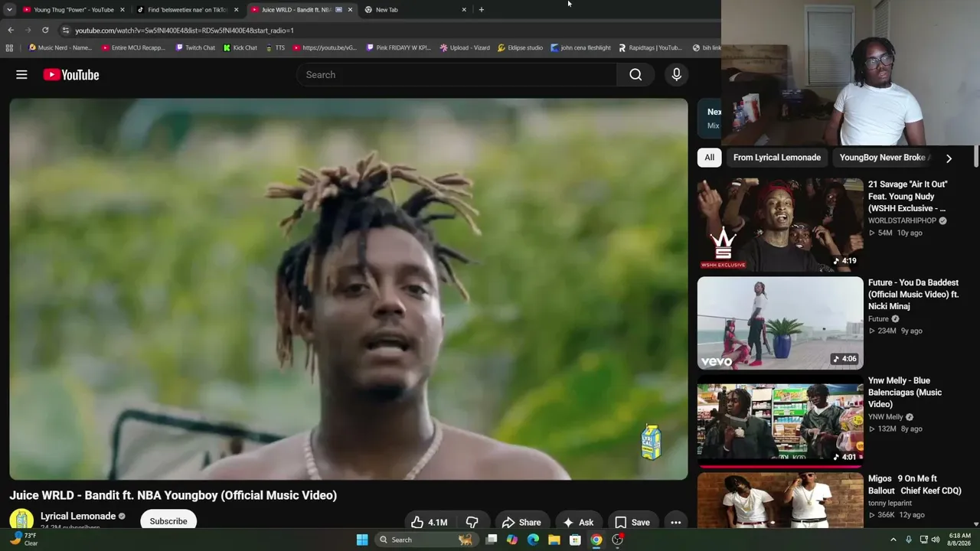This screenshot has width=980, height=551.
Task: Open the OBS icon with red badge
Action: [617, 540]
